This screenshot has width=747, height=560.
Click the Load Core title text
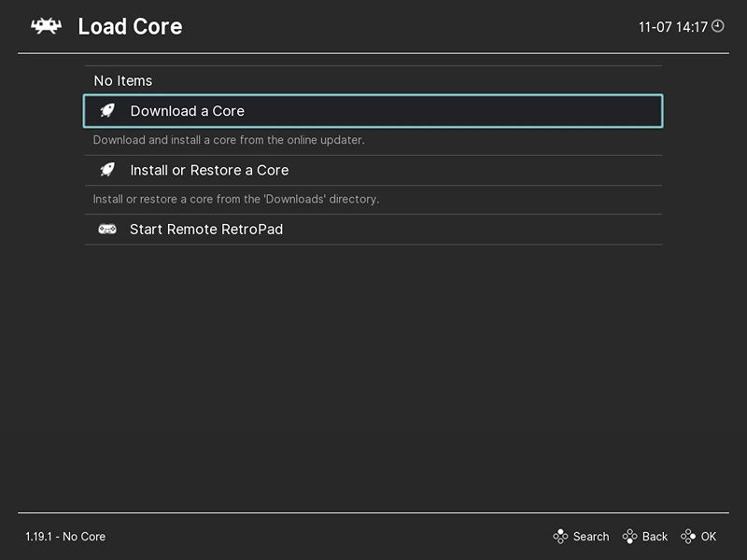[x=130, y=27]
